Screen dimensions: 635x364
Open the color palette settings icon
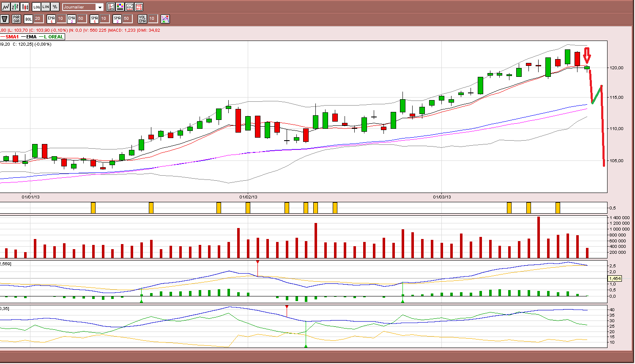[120, 7]
